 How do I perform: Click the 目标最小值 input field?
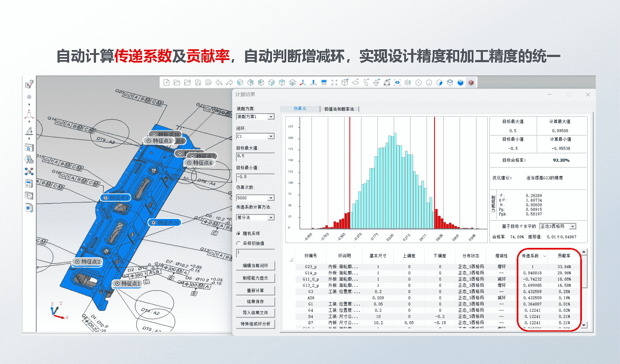coord(255,177)
